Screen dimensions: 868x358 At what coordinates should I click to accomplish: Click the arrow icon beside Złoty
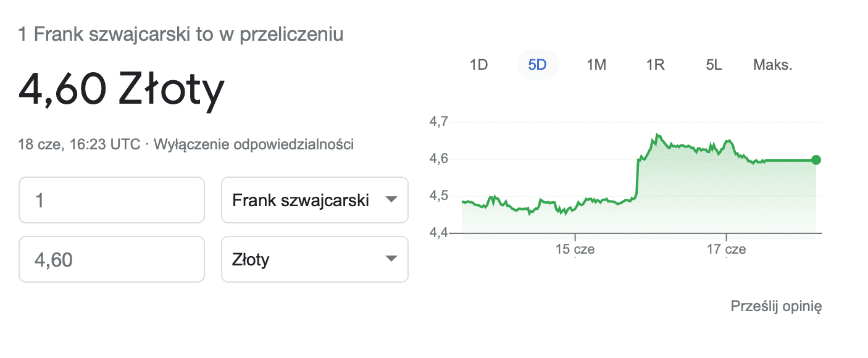click(x=391, y=259)
